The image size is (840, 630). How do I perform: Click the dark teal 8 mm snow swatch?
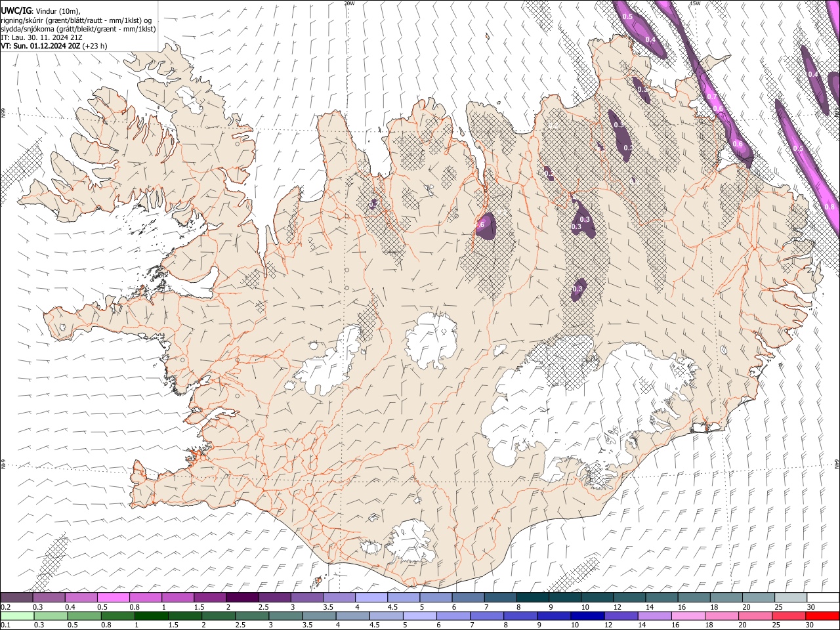[532, 597]
